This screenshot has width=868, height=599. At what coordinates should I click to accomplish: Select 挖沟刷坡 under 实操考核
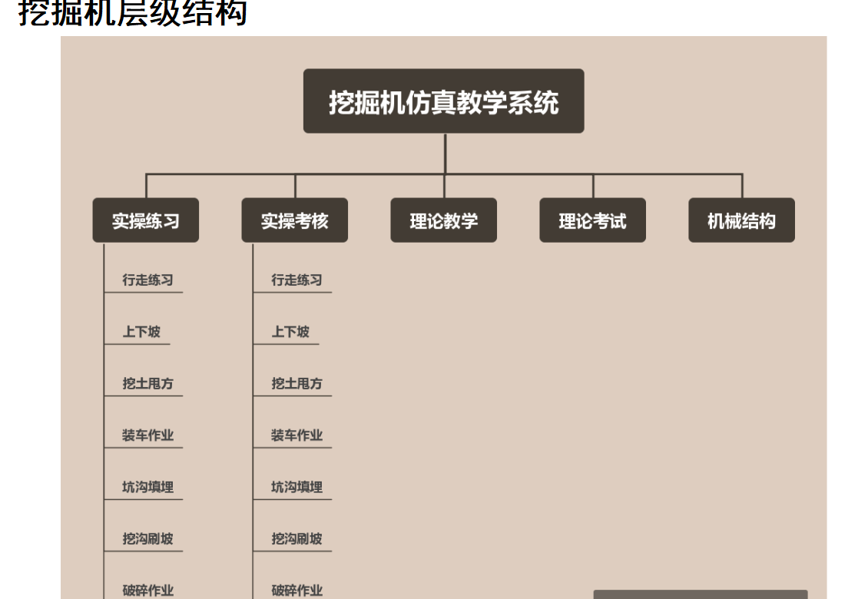(297, 538)
